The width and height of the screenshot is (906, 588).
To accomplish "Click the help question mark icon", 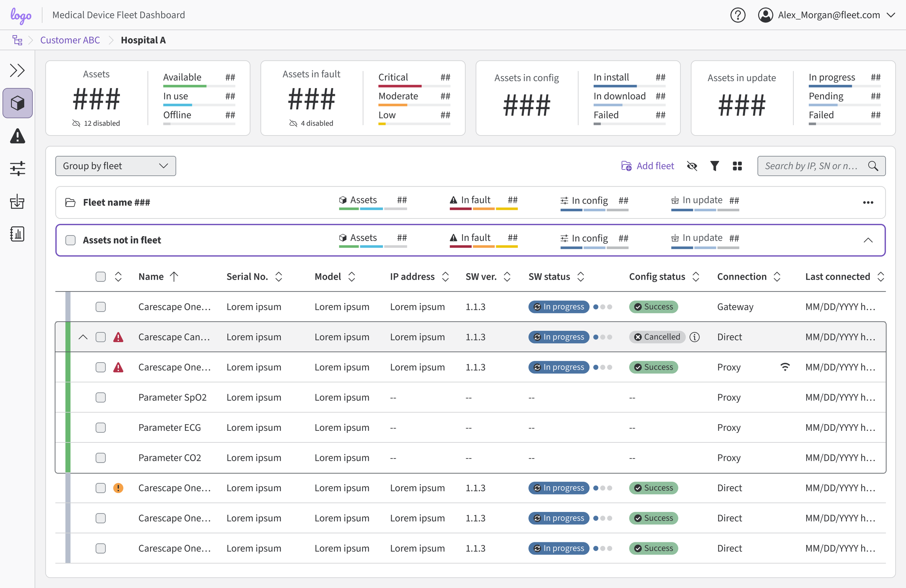I will pos(737,15).
